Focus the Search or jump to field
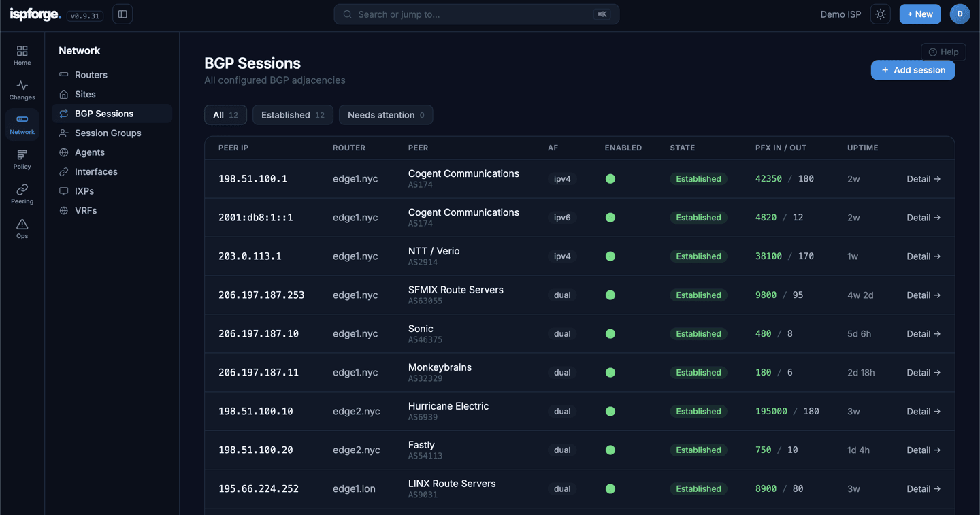 [x=476, y=14]
